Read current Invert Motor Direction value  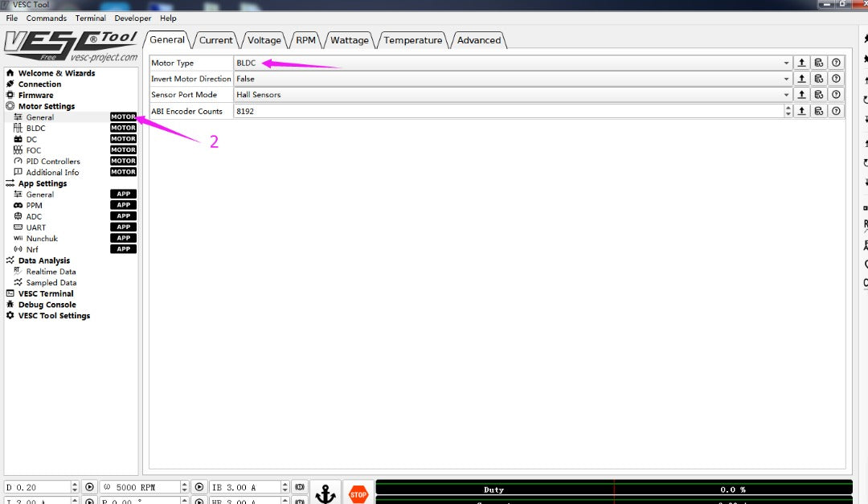(801, 79)
